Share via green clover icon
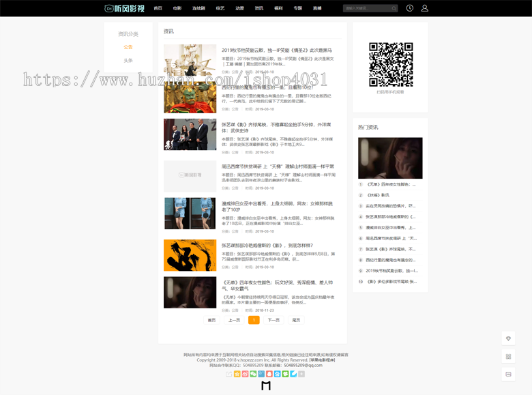This screenshot has width=532, height=395. [285, 374]
